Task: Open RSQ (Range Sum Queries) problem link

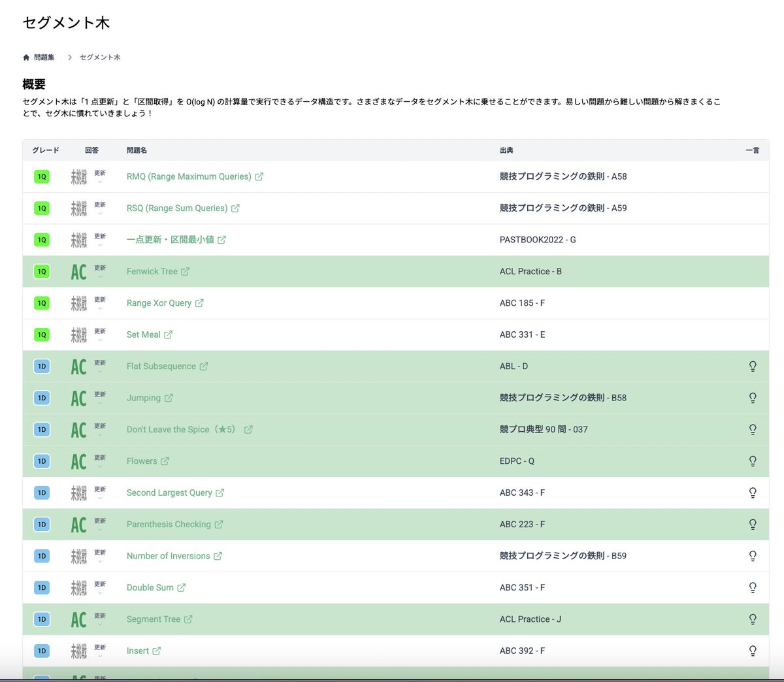Action: [177, 208]
